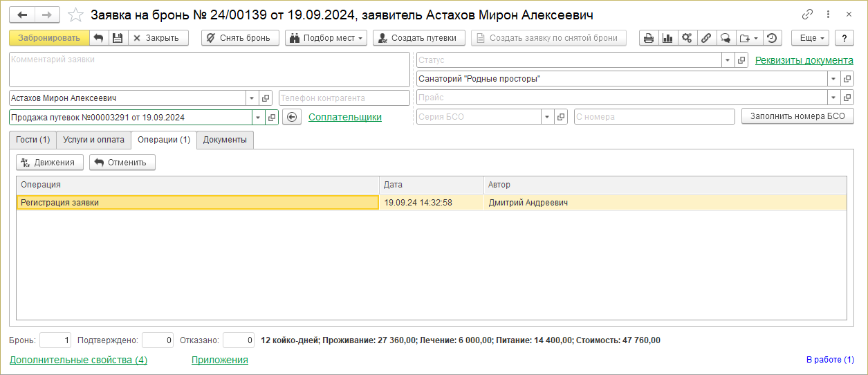Add this document to favorites with the star

click(x=77, y=15)
